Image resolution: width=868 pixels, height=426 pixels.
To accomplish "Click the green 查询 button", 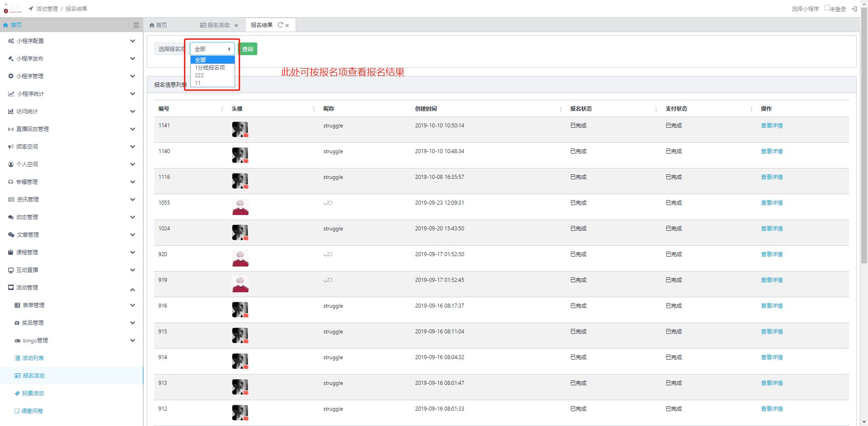I will pos(248,49).
